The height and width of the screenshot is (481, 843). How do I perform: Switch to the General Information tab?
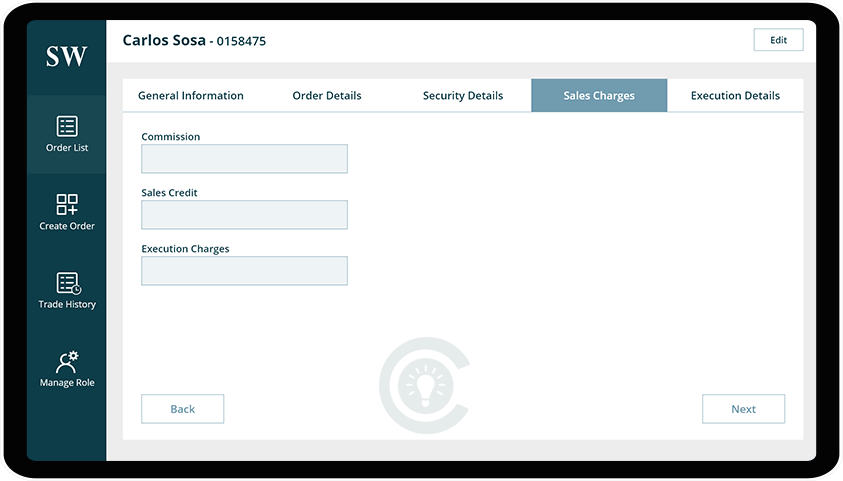coord(191,96)
